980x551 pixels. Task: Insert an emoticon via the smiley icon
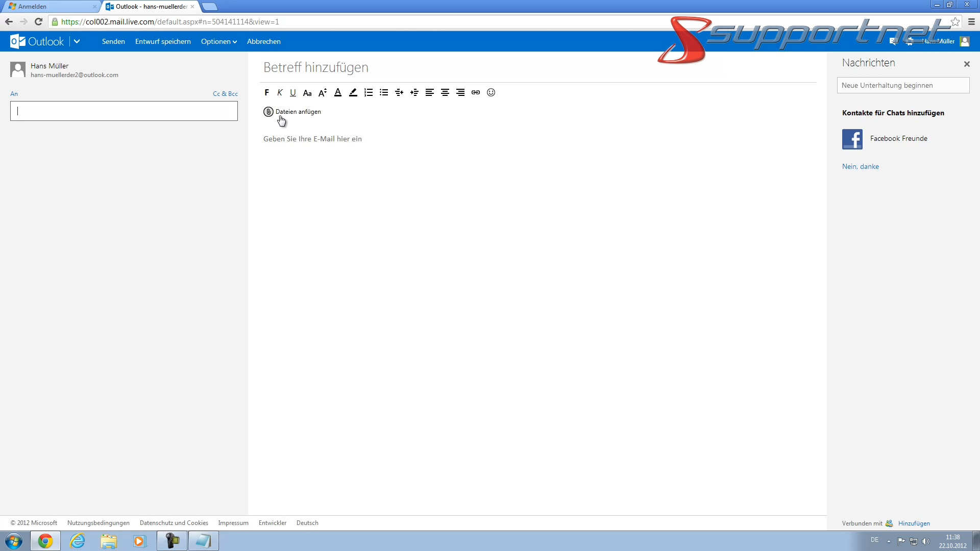[491, 92]
